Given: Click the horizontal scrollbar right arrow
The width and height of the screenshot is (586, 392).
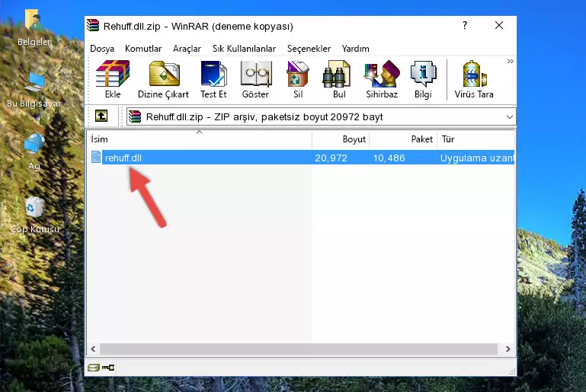Looking at the screenshot, I should coord(508,349).
